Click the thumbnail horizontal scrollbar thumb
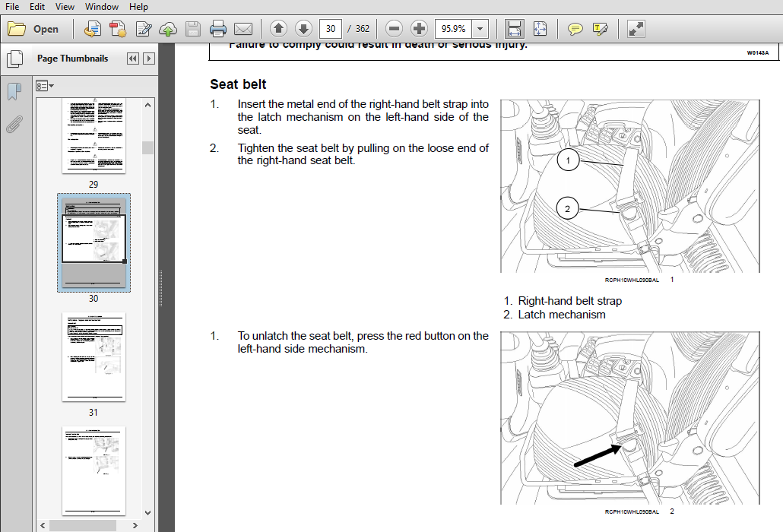This screenshot has height=532, width=783. 83,525
